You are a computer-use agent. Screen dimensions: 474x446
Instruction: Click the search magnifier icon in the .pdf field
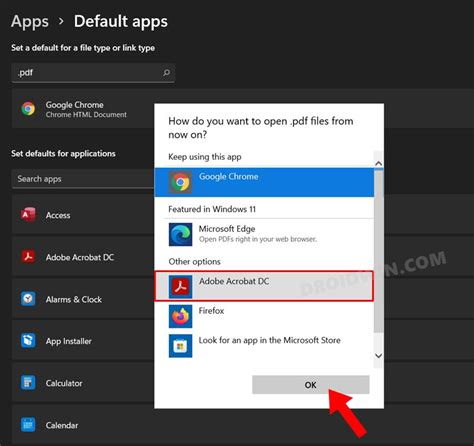166,72
